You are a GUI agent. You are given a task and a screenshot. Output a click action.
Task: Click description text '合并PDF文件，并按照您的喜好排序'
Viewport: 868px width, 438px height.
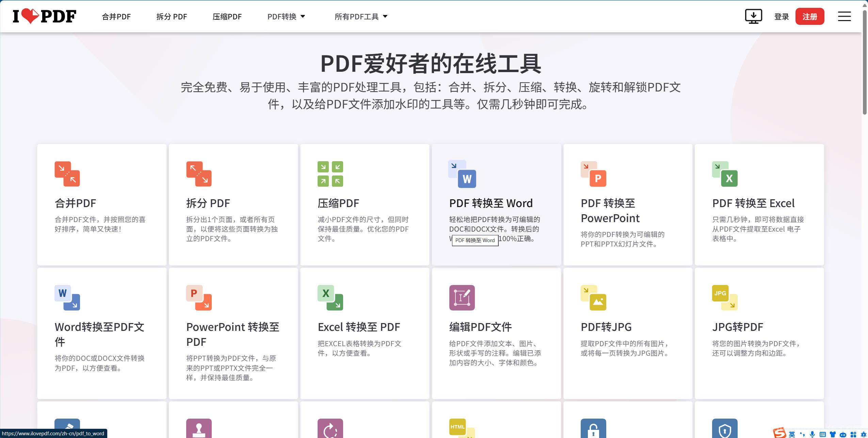coord(100,224)
